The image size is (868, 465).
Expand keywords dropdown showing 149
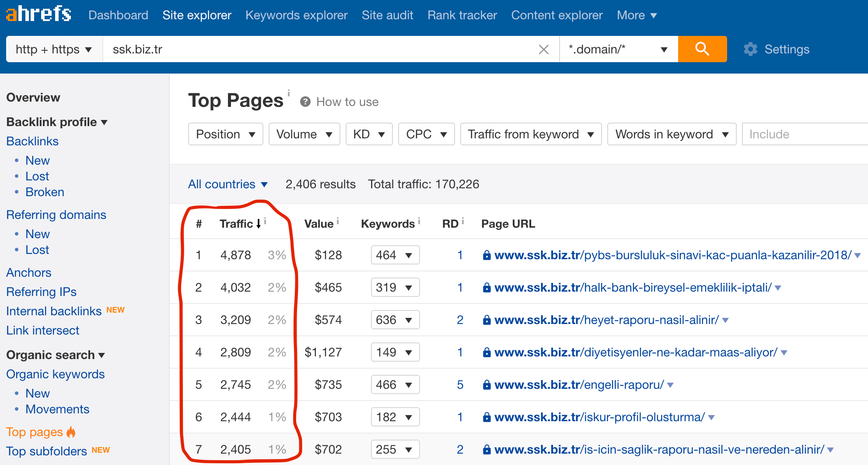click(x=395, y=352)
